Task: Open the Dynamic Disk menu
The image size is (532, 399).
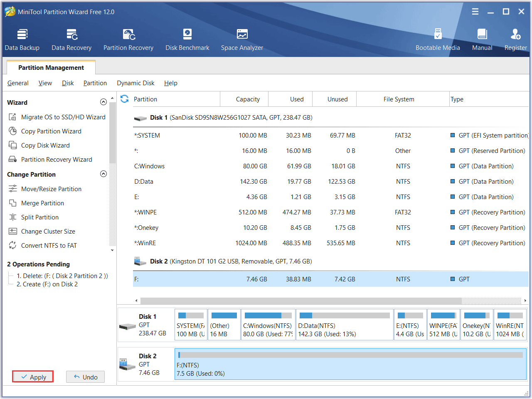Action: (x=135, y=83)
